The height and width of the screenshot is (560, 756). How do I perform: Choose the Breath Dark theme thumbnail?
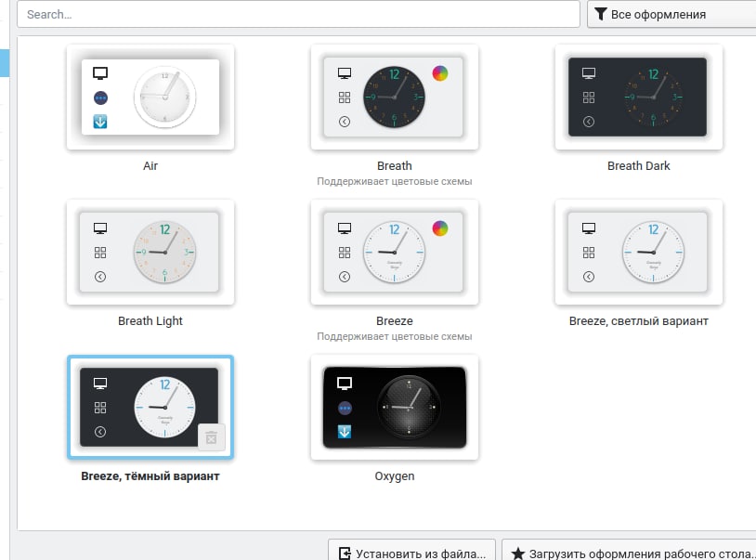[x=638, y=97]
